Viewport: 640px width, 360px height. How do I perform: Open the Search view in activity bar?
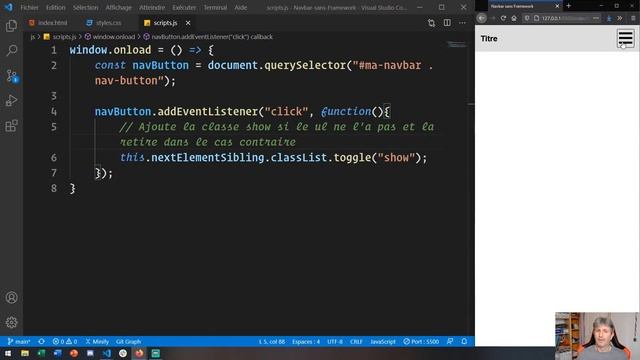pyautogui.click(x=11, y=51)
